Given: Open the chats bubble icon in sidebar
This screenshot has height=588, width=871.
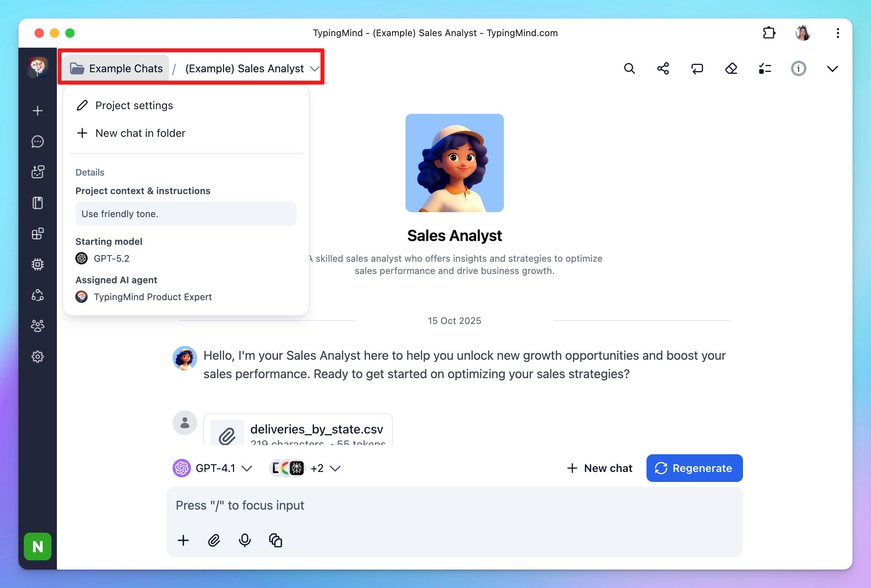Looking at the screenshot, I should tap(38, 142).
